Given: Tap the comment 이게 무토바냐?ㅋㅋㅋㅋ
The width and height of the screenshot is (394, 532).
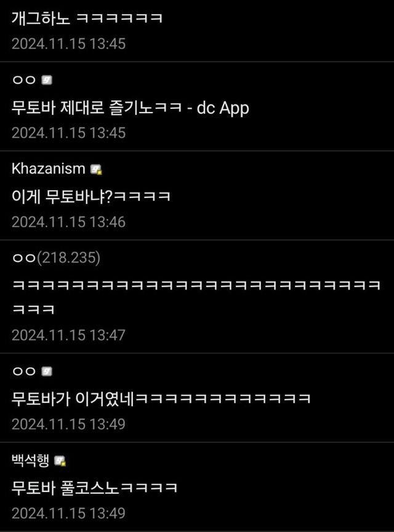Looking at the screenshot, I should [90, 196].
